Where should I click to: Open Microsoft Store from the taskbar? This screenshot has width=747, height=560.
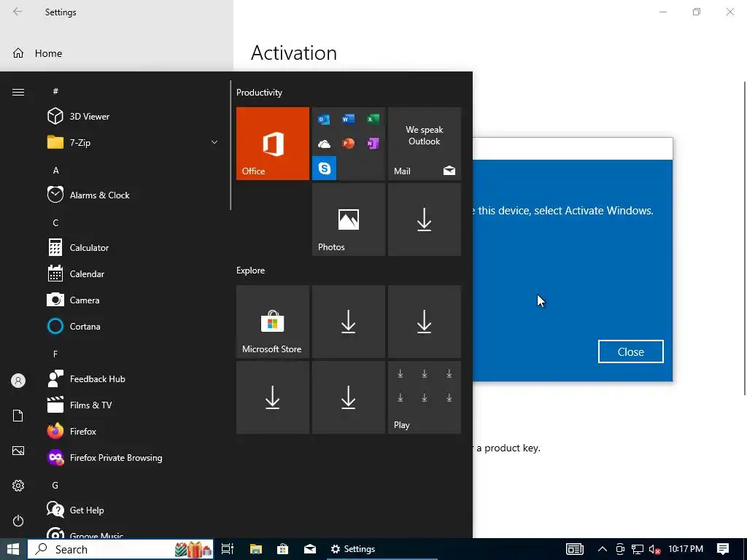(282, 549)
